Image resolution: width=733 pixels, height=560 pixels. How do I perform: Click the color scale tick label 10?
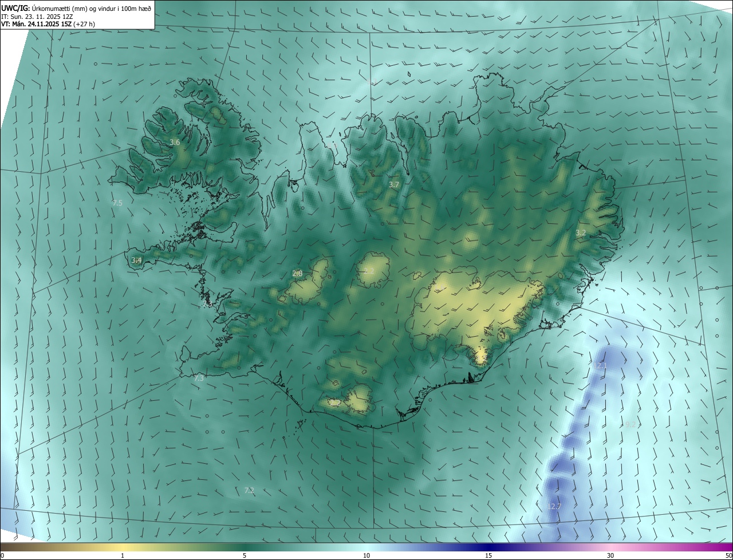(x=366, y=555)
